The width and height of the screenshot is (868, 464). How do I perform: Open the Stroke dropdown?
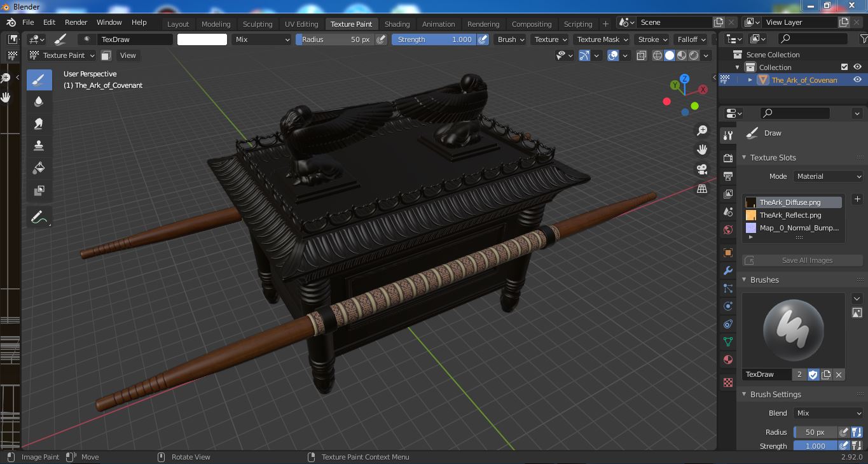(652, 39)
